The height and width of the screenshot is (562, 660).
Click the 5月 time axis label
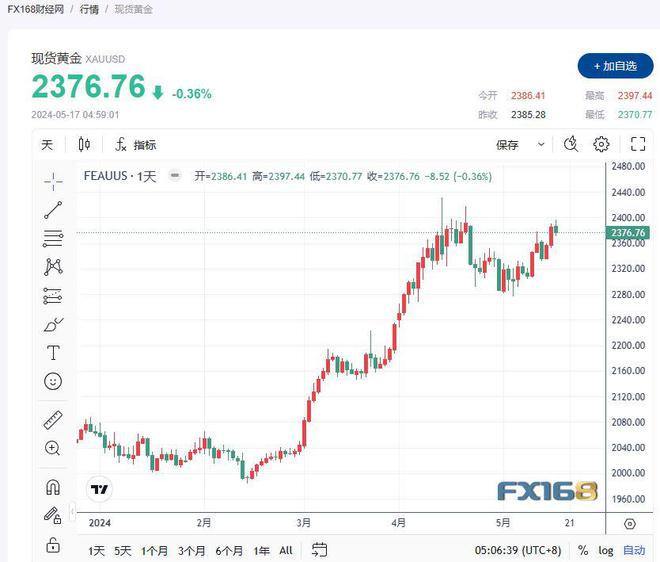coord(503,523)
